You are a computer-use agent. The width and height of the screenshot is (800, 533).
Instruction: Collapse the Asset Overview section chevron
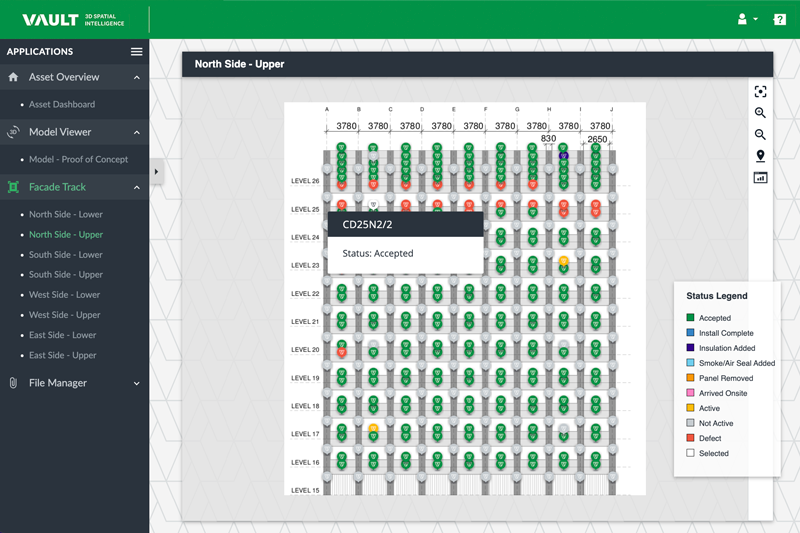137,78
